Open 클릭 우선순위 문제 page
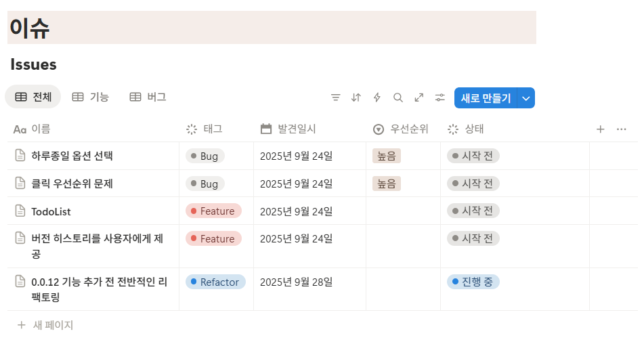 72,184
